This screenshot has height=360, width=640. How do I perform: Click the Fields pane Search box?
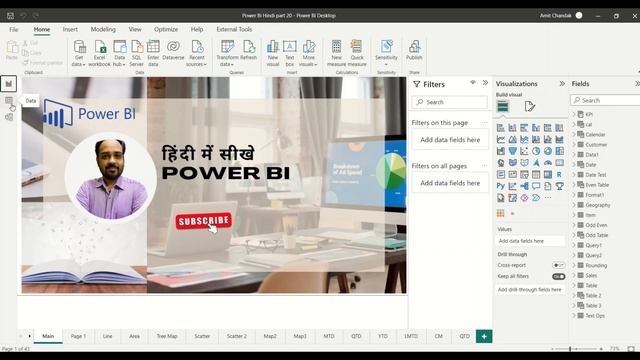coord(605,100)
